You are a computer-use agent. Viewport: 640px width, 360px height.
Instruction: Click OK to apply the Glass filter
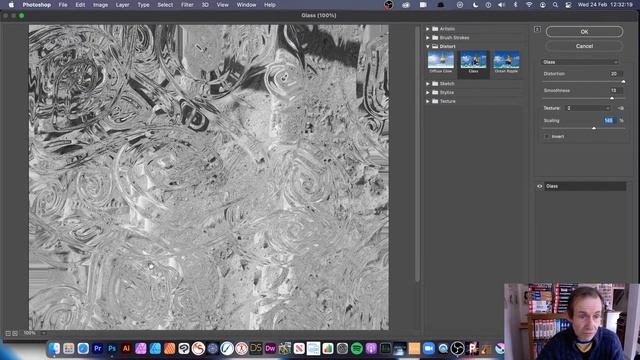point(584,31)
